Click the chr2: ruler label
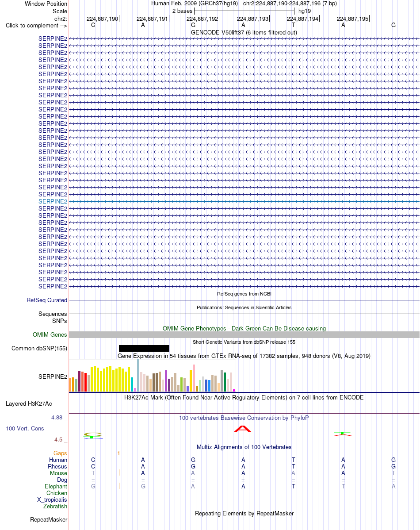The height and width of the screenshot is (530, 420). coord(61,19)
